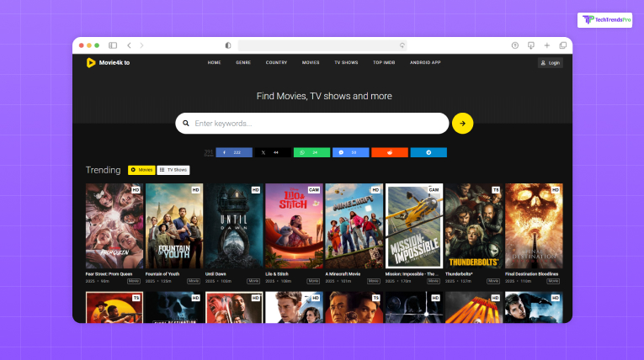The height and width of the screenshot is (360, 644).
Task: Open the HOME menu item
Action: click(x=214, y=62)
